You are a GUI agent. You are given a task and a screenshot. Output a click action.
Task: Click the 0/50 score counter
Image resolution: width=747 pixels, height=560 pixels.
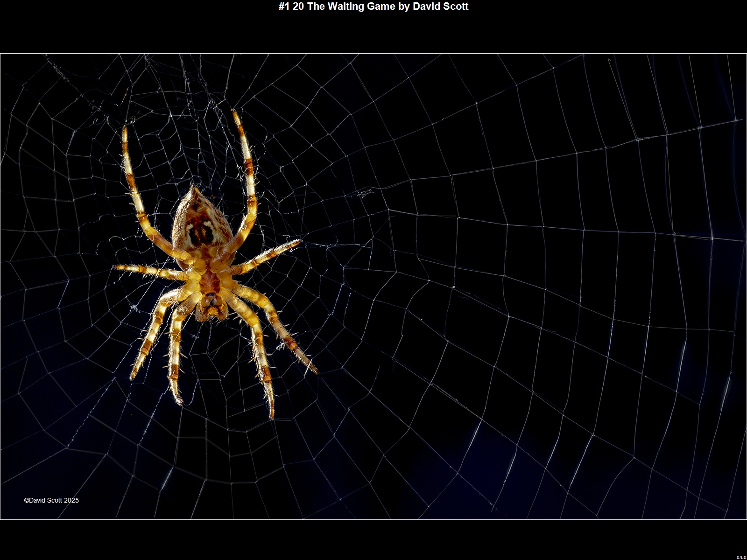741,557
